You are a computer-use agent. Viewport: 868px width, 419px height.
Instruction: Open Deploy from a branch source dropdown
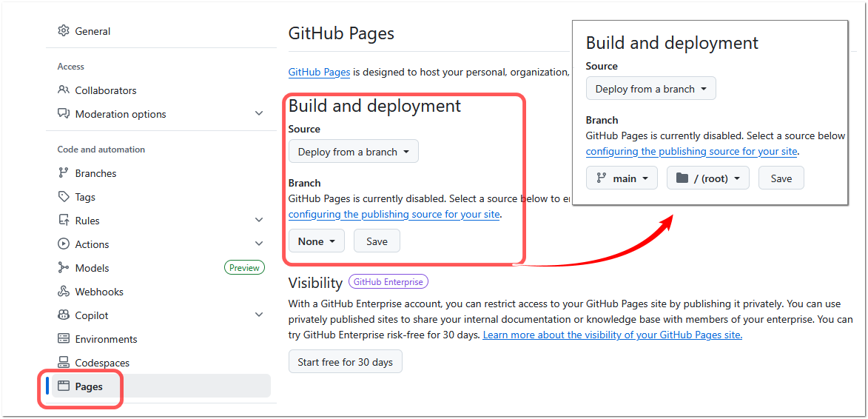353,151
